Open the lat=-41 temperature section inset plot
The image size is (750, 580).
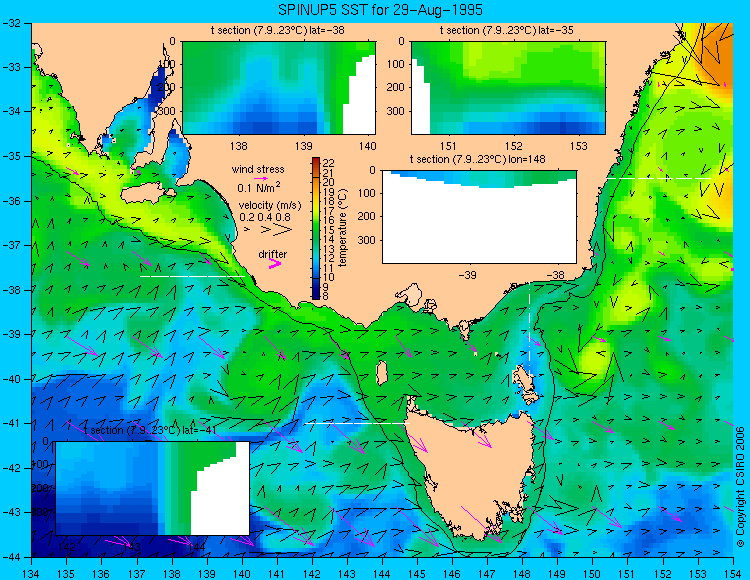(153, 488)
